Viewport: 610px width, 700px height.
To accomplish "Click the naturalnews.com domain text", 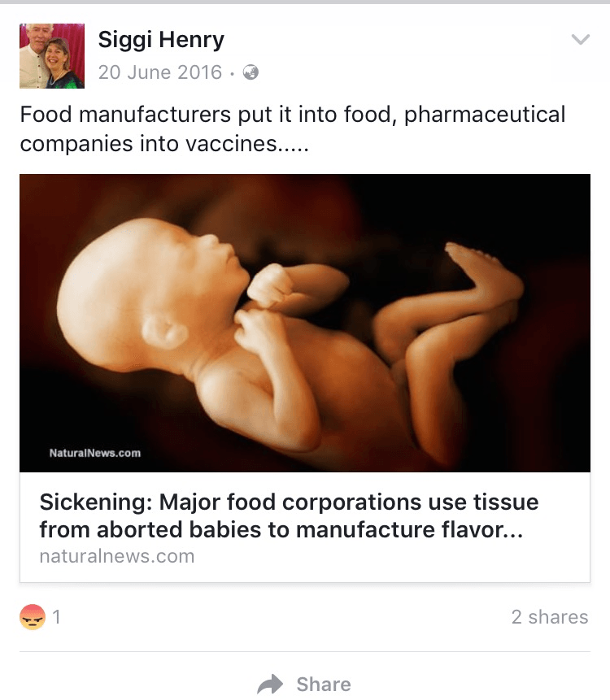I will [x=117, y=557].
